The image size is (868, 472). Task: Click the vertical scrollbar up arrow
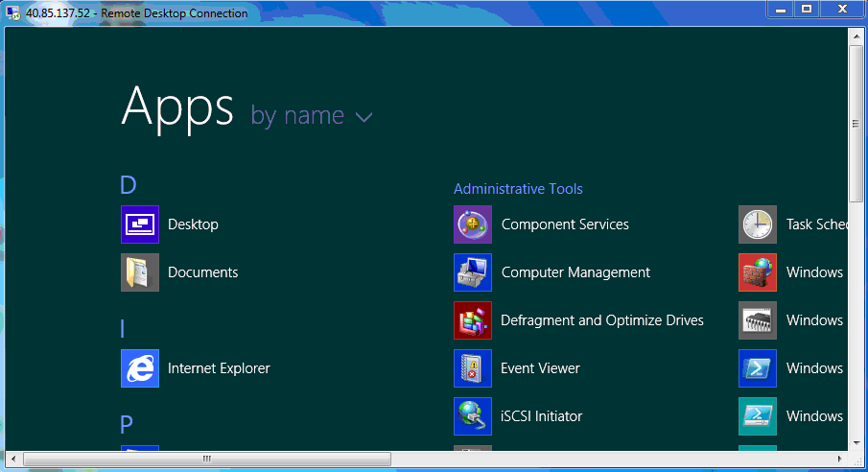coord(856,35)
